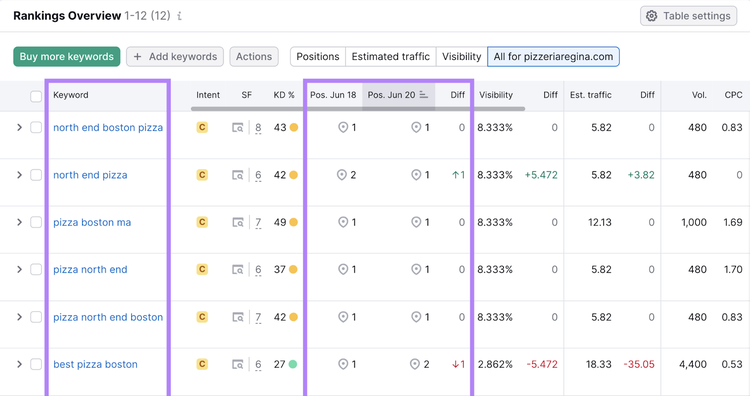Viewport: 750px width, 396px height.
Task: Click green KD dot for best pizza boston
Action: [x=293, y=364]
